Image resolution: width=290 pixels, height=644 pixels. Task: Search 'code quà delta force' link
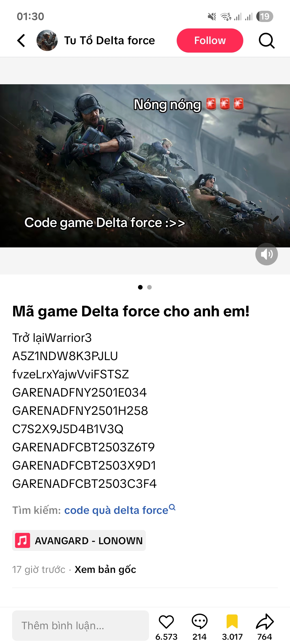pos(116,510)
